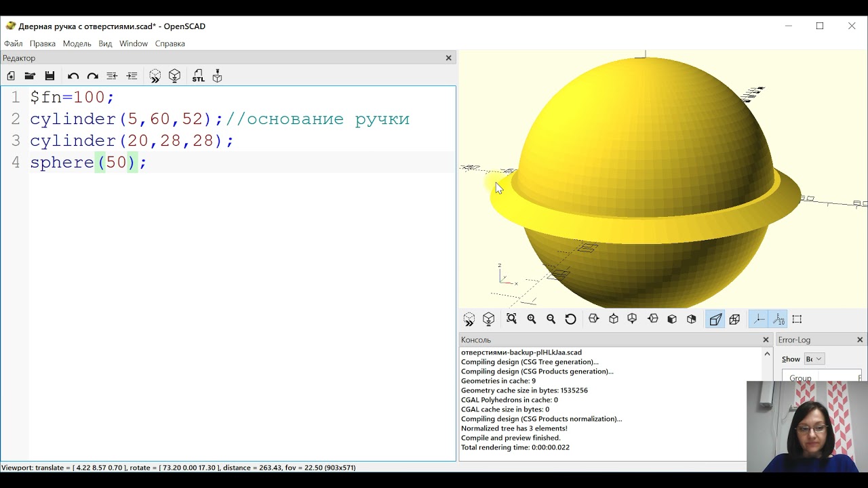Click the preview icon in viewport toolbar
Viewport: 868px width, 488px height.
(x=469, y=319)
